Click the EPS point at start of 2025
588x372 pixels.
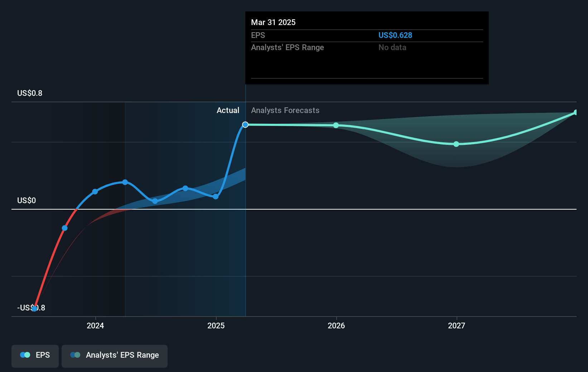pos(216,196)
